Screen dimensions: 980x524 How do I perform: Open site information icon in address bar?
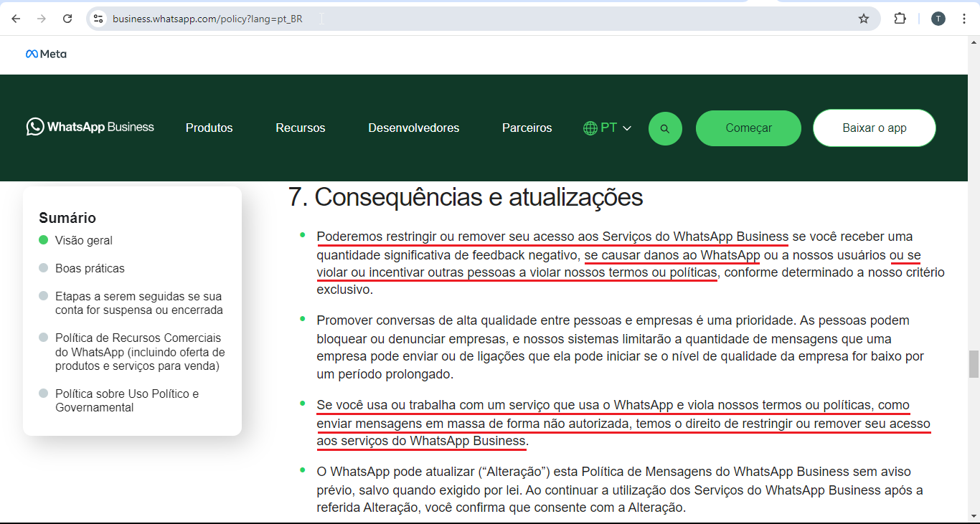pos(98,19)
